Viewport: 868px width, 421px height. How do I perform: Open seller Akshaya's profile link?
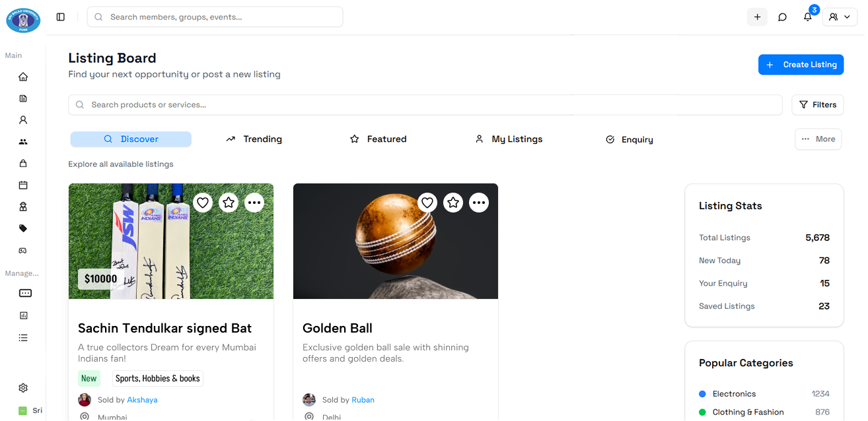(x=142, y=400)
